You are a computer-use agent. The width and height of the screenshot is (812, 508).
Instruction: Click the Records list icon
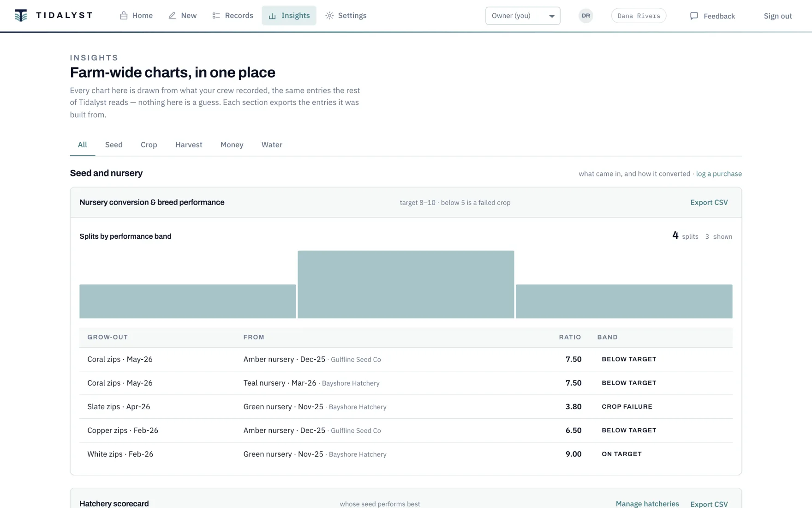(x=216, y=16)
